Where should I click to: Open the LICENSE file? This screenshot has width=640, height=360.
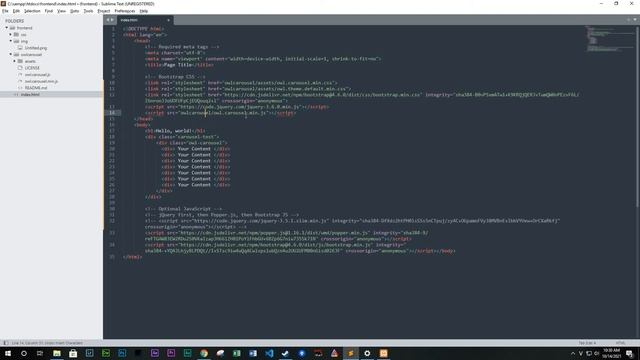point(32,68)
